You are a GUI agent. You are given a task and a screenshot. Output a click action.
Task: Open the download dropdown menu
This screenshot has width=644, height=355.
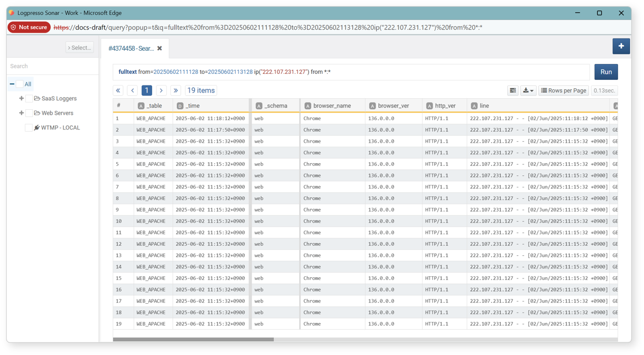click(528, 90)
